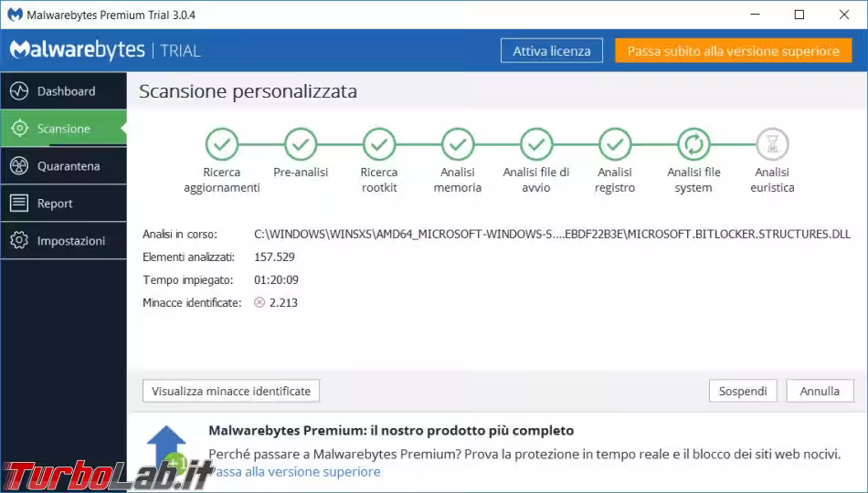Click the 'Minacce identificate:' label
The image size is (868, 493).
(x=192, y=302)
